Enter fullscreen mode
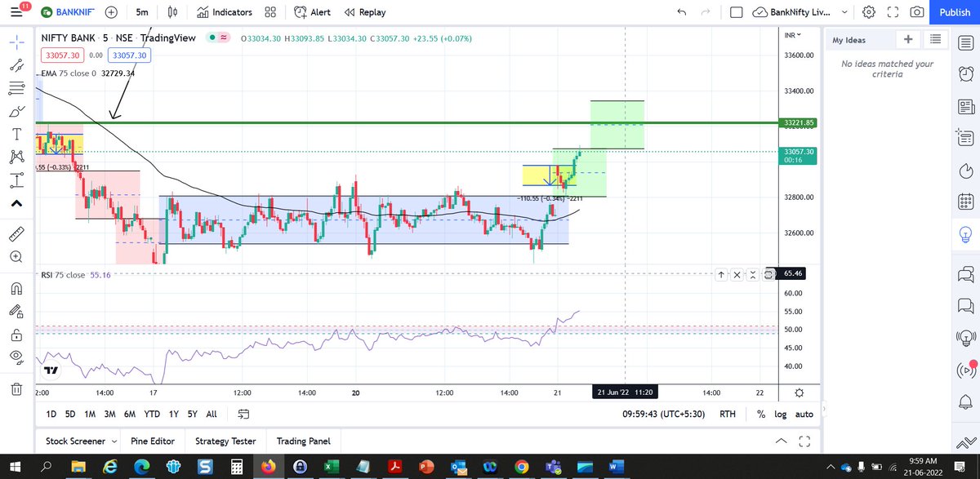 893,12
